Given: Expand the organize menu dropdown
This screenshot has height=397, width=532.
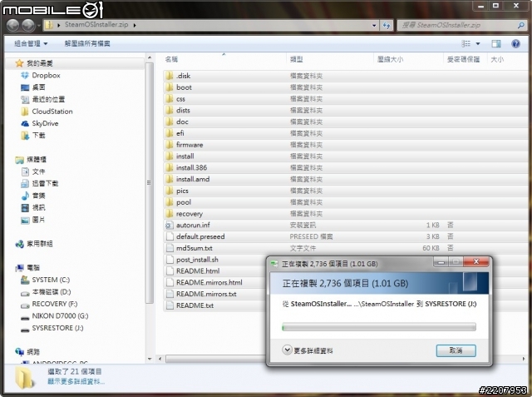Looking at the screenshot, I should (x=31, y=43).
